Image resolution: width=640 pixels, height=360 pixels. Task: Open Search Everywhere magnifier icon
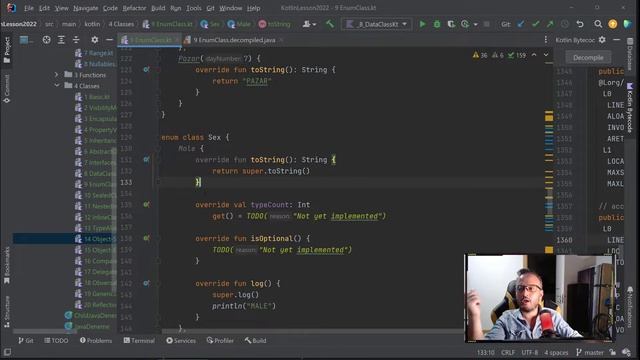tap(598, 24)
